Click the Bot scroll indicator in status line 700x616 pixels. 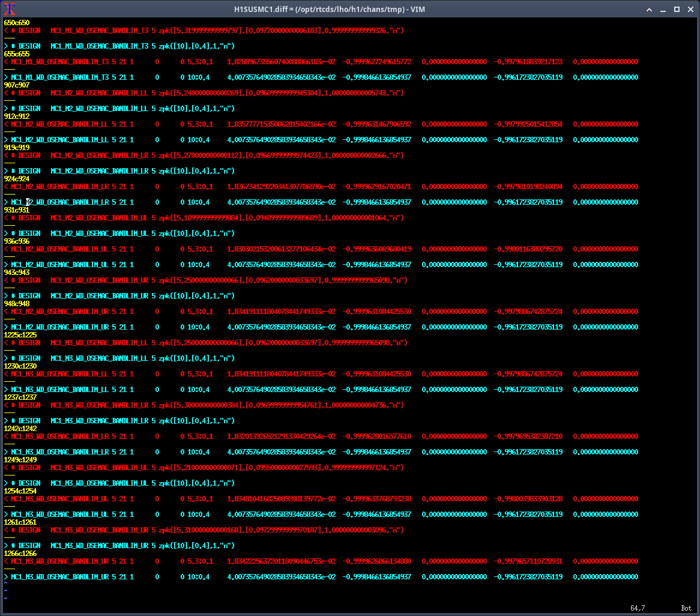pos(686,608)
